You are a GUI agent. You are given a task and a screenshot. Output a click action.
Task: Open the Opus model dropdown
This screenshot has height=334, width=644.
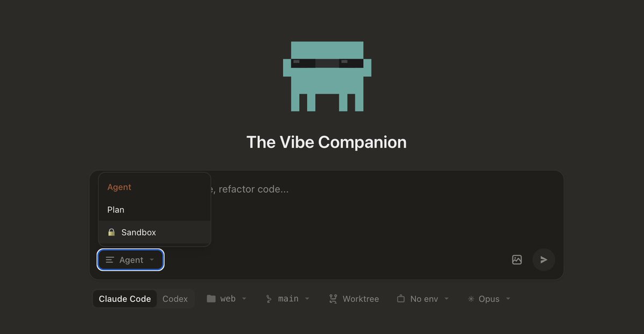coord(488,298)
